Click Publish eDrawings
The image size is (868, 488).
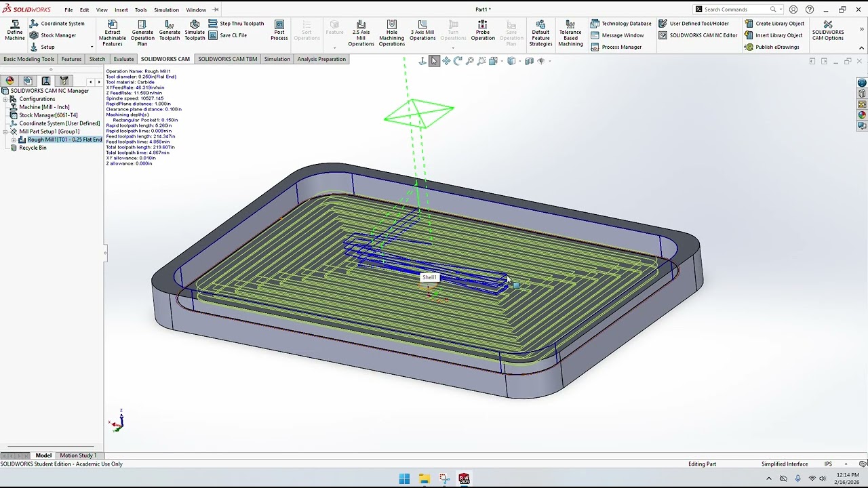coord(772,47)
